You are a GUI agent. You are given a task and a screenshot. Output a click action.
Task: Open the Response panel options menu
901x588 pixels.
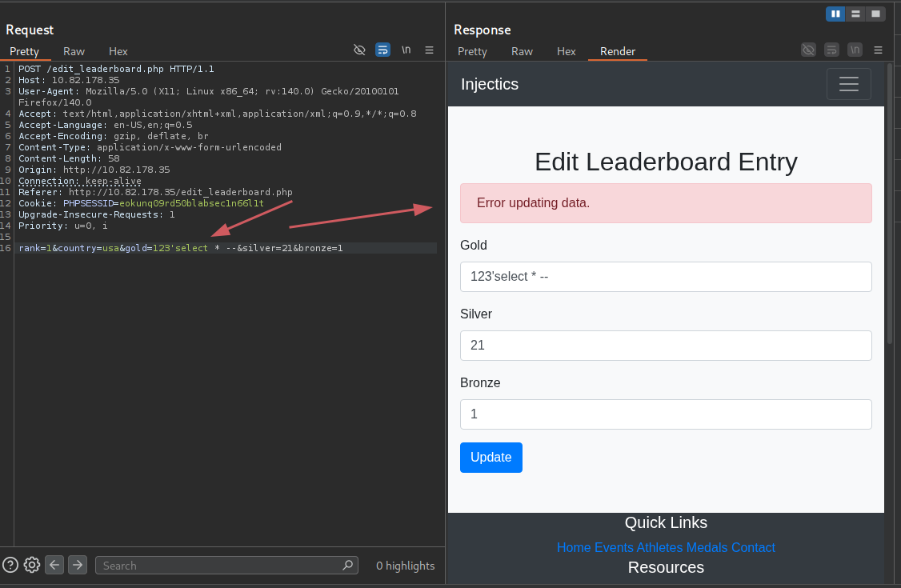click(879, 50)
